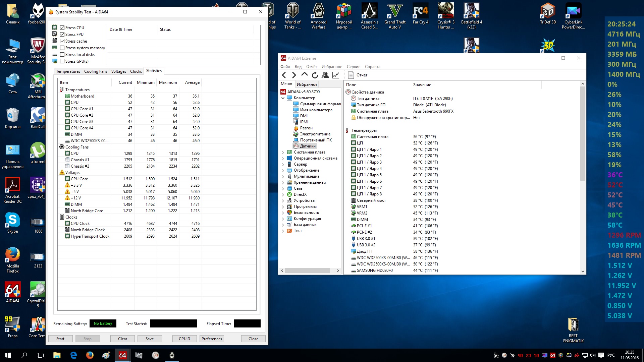Click the sensor list vertical scrollbar

coord(583,134)
